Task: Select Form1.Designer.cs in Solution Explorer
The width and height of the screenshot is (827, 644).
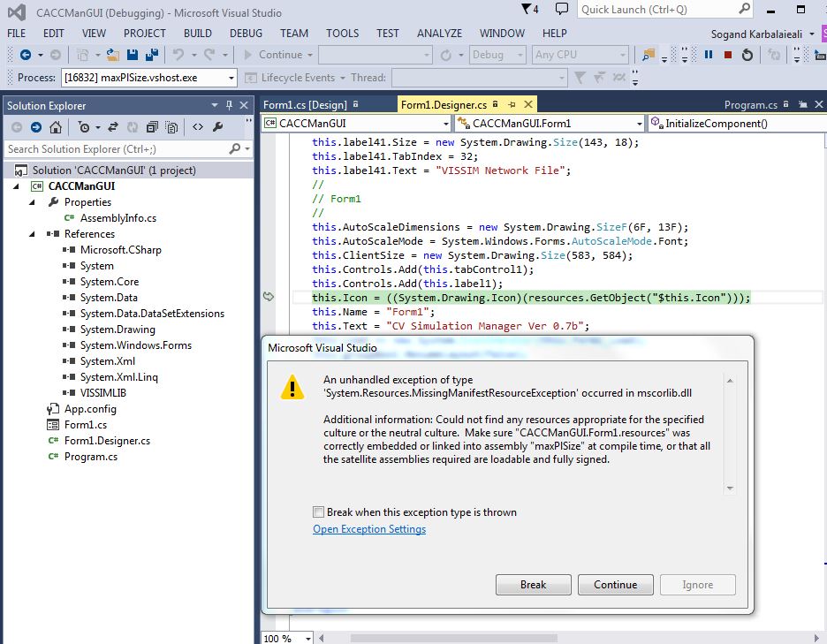Action: coord(107,441)
